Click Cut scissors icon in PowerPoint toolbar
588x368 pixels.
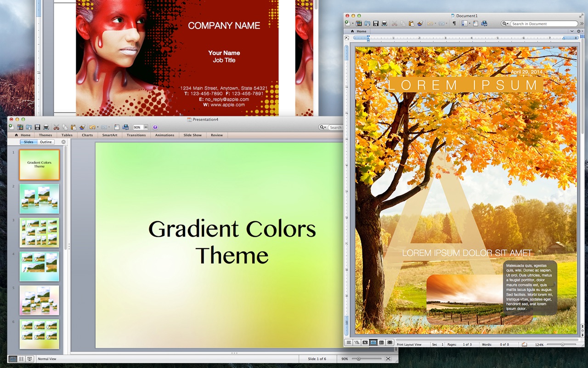56,127
